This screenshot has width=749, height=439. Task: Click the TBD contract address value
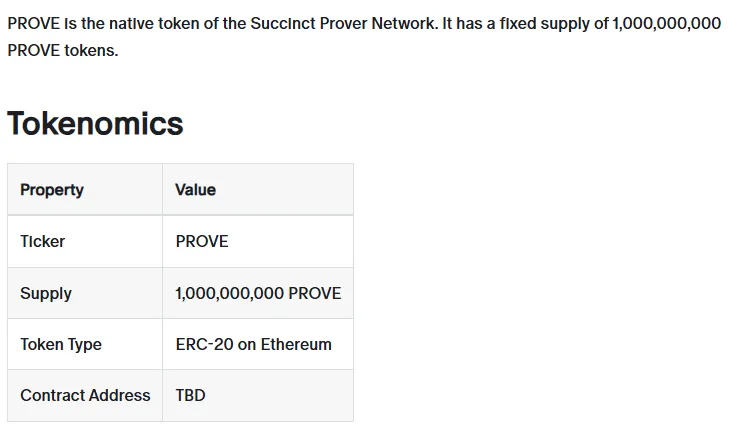190,395
